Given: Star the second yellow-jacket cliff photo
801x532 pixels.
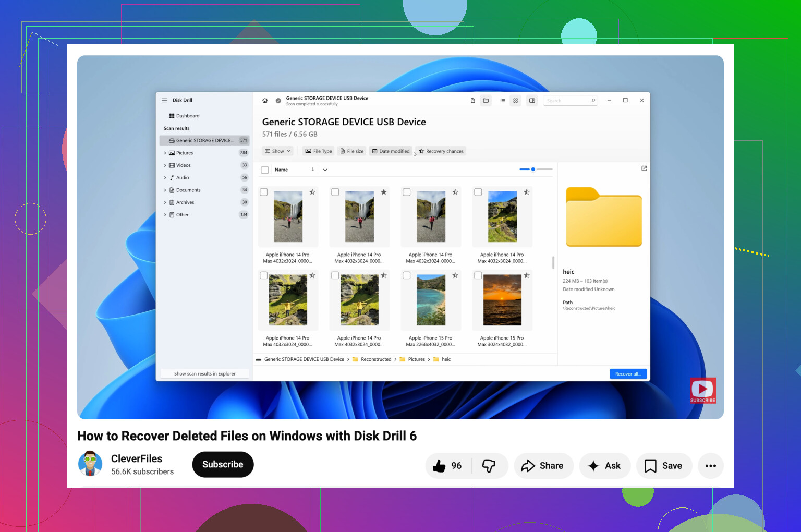Looking at the screenshot, I should coord(384,275).
